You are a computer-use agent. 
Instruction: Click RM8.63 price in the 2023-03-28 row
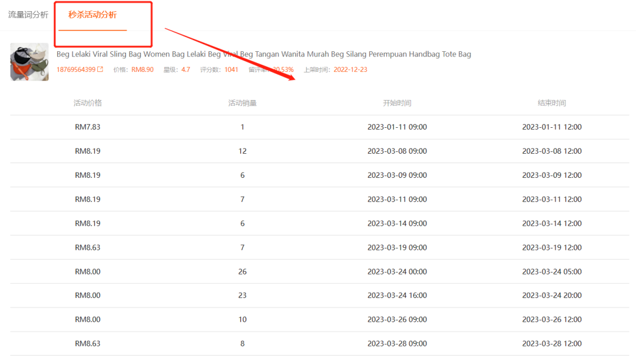[x=88, y=344]
